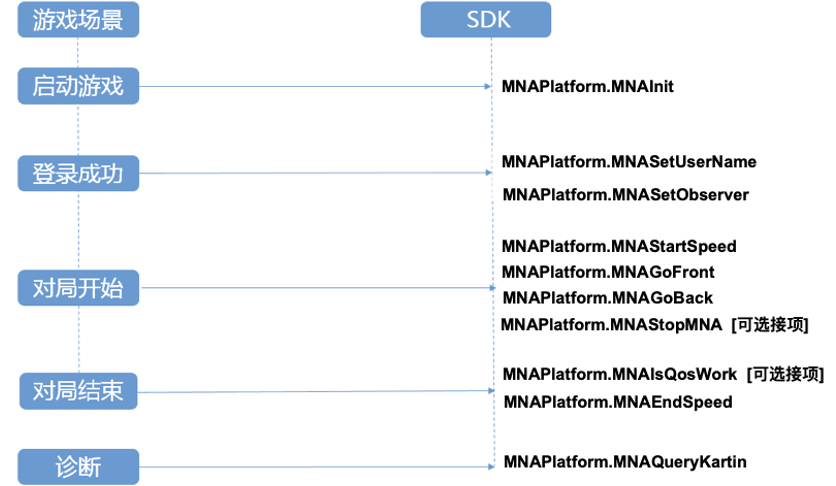Viewport: 836px width, 486px height.
Task: Select the MNAPlatform.MNAEndSpeed label
Action: (x=618, y=402)
